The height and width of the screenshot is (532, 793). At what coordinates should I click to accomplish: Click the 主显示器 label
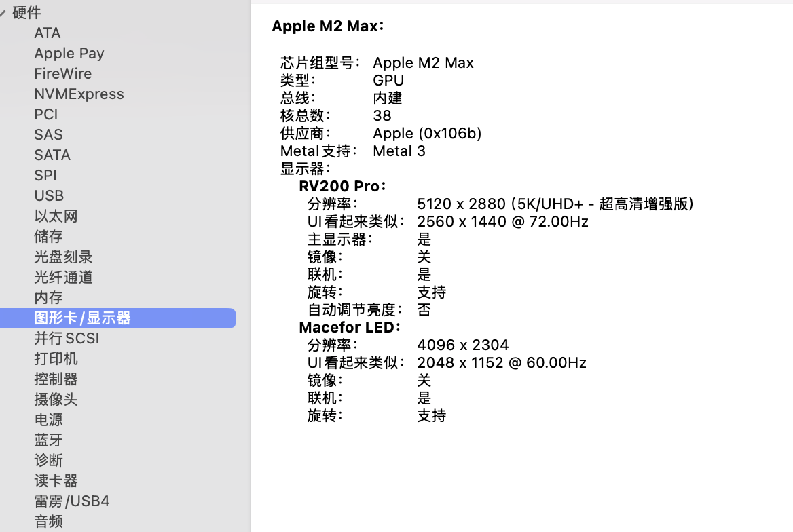(x=340, y=240)
